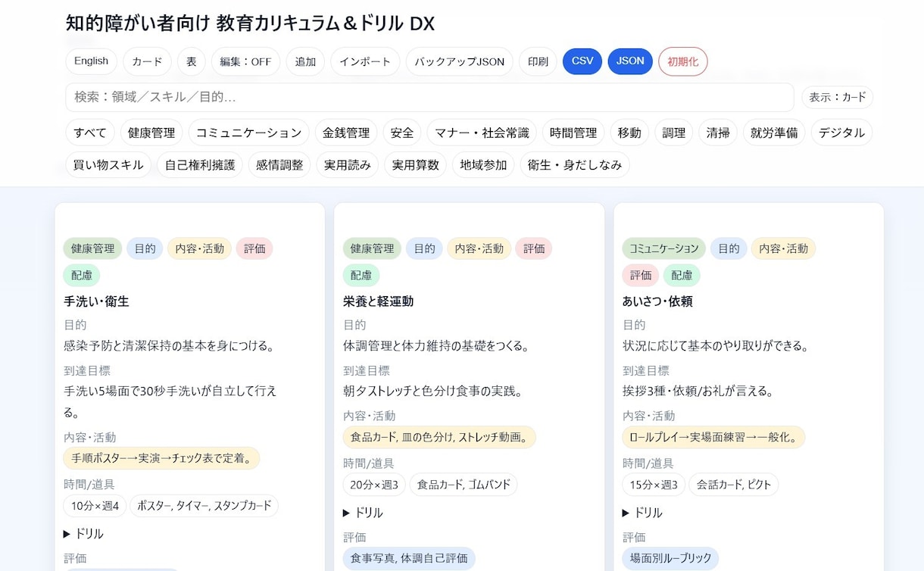Open the インポート button
The height and width of the screenshot is (571, 924).
[x=365, y=61]
